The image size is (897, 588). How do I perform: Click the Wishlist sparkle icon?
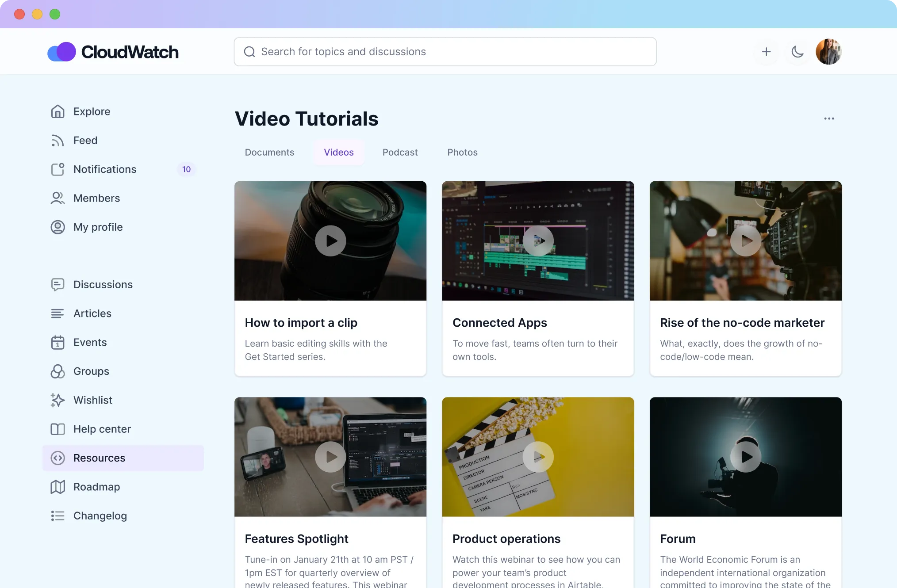pos(57,400)
